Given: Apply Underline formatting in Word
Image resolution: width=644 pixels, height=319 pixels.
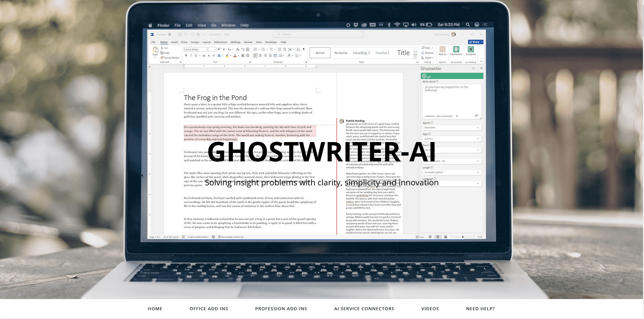Looking at the screenshot, I should coord(196,55).
